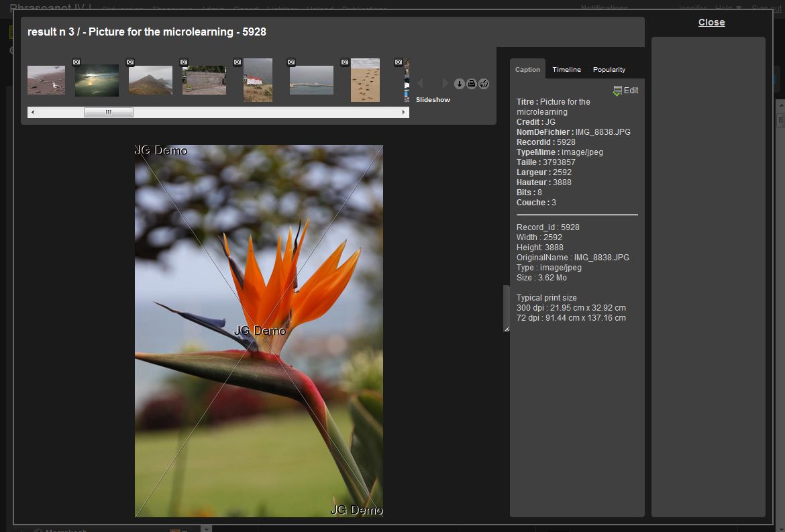Start the Slideshow
The height and width of the screenshot is (532, 785).
(433, 100)
